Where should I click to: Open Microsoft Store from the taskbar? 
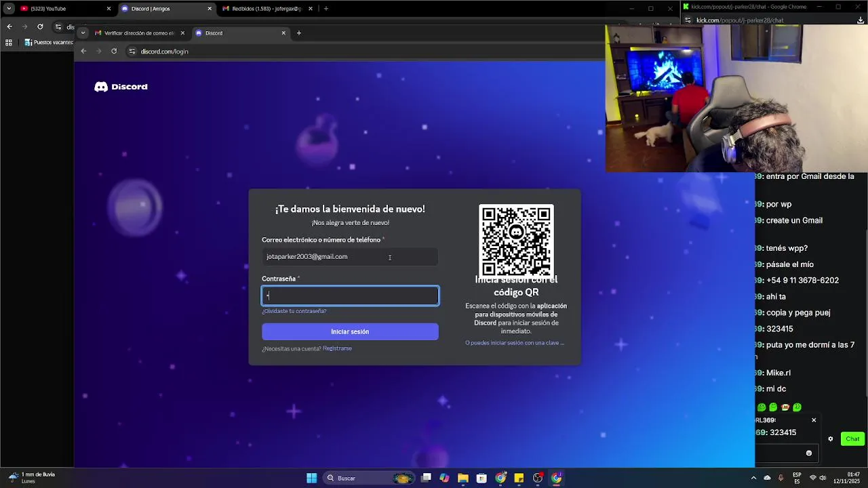[x=481, y=478]
